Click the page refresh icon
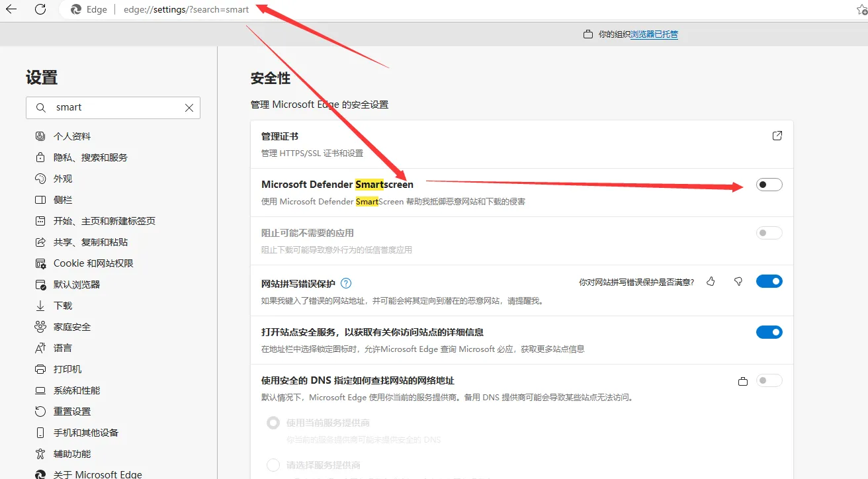The width and height of the screenshot is (868, 479). point(40,9)
